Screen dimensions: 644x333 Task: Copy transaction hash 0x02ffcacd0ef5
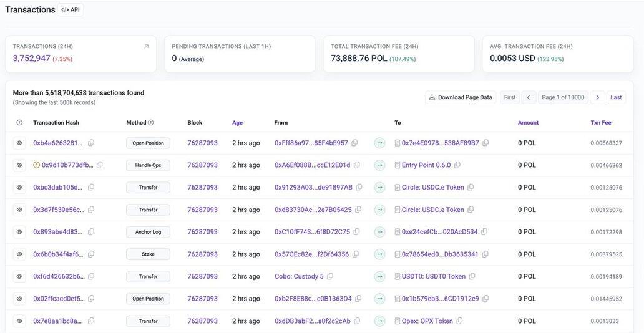click(91, 299)
